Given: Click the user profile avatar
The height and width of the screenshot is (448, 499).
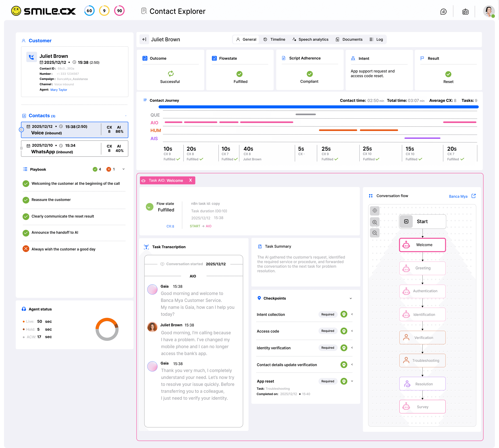Looking at the screenshot, I should 489,11.
